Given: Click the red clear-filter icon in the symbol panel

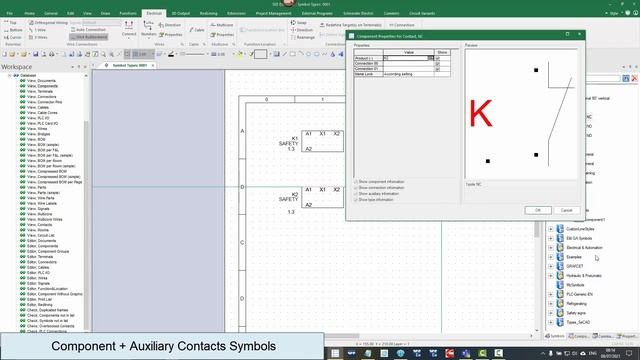Looking at the screenshot, I should [x=634, y=78].
